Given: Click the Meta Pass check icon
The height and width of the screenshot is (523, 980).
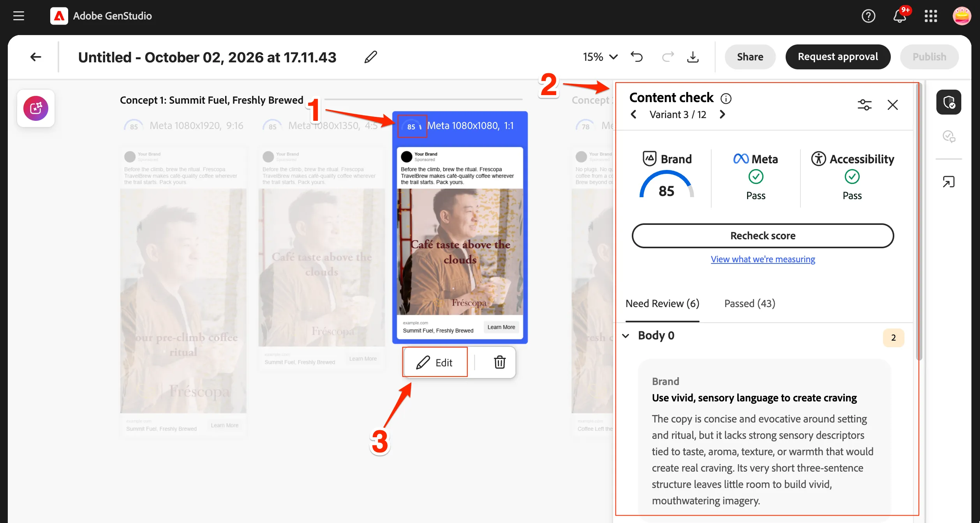Looking at the screenshot, I should click(x=756, y=177).
